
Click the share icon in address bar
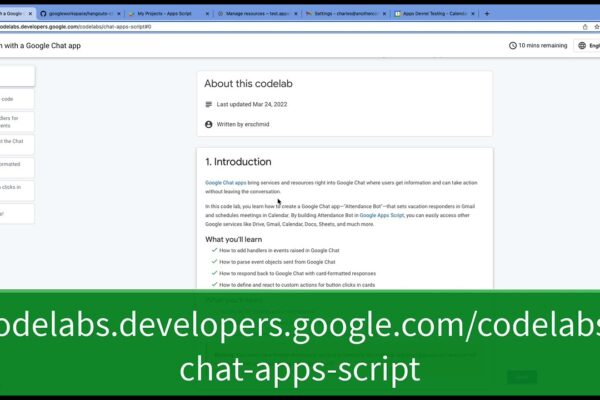[x=585, y=27]
